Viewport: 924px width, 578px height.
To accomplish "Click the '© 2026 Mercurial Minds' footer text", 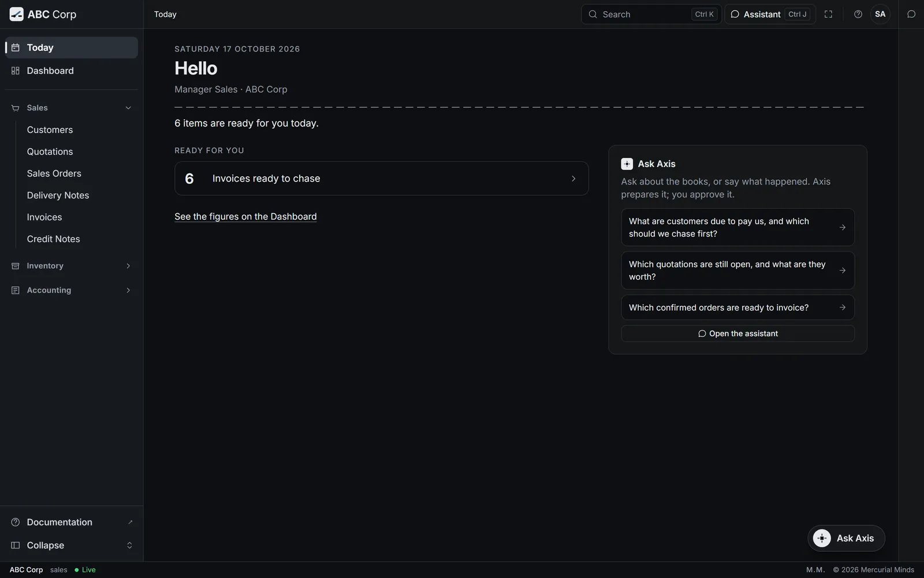I will (873, 570).
